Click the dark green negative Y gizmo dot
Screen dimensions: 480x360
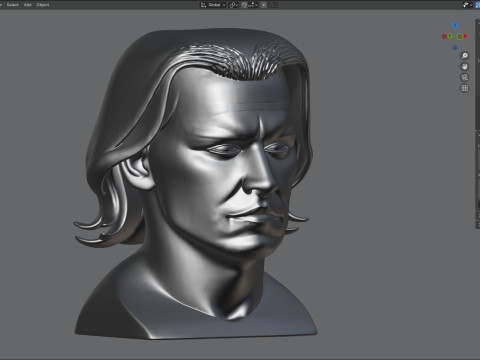(460, 37)
